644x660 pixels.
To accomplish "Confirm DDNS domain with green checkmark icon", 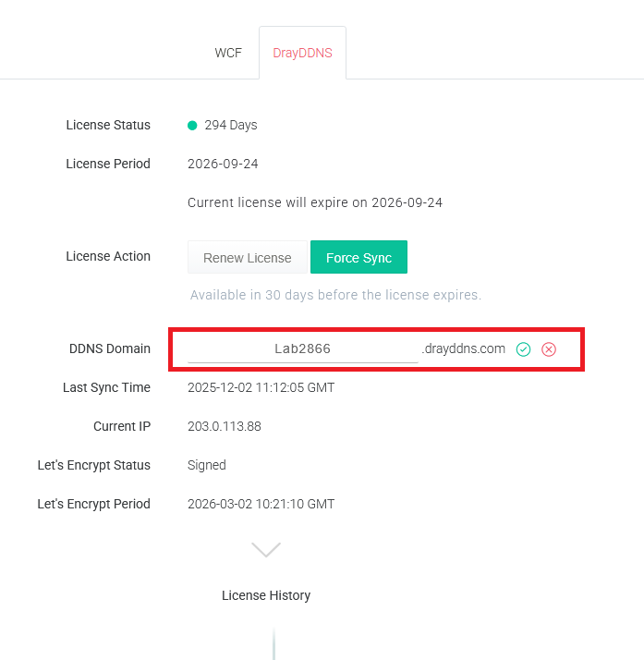I will tap(523, 348).
